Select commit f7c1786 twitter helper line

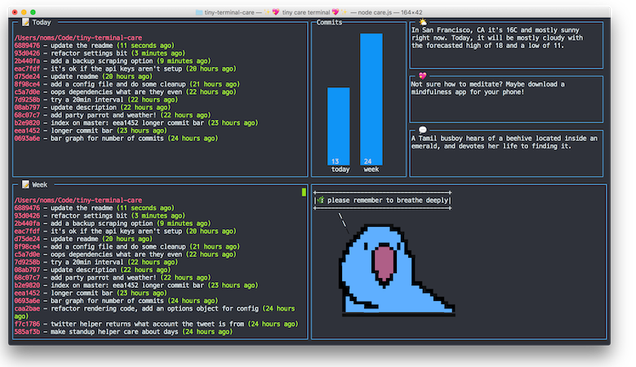point(156,324)
